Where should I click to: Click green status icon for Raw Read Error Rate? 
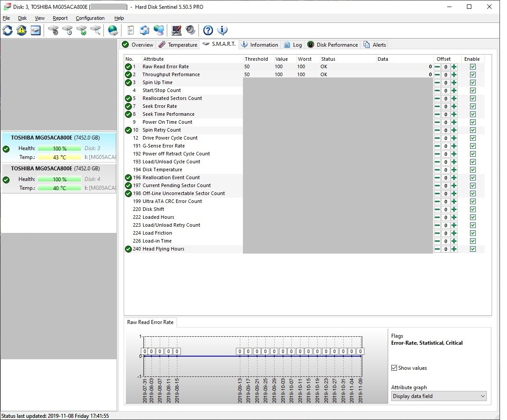[x=129, y=66]
